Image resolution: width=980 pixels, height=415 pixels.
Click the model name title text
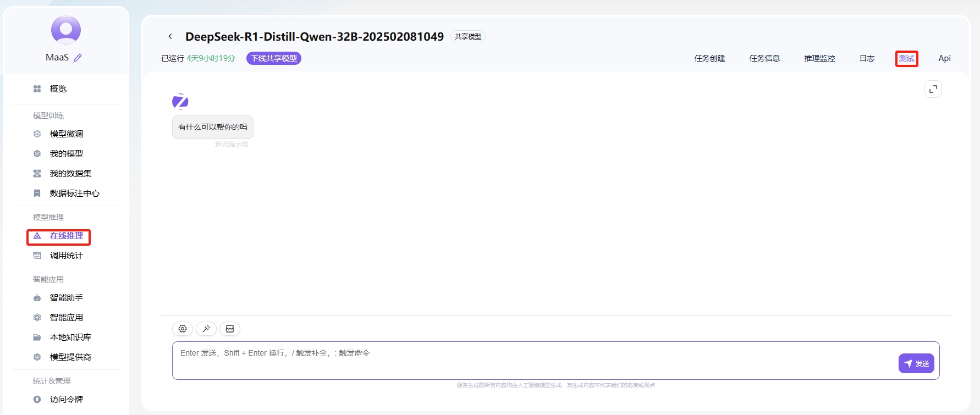point(315,36)
